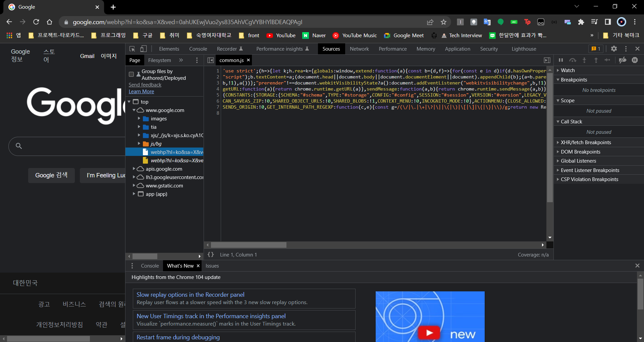Viewport: 644px width, 342px height.
Task: Click the debugger Step arrow icon
Action: [607, 60]
